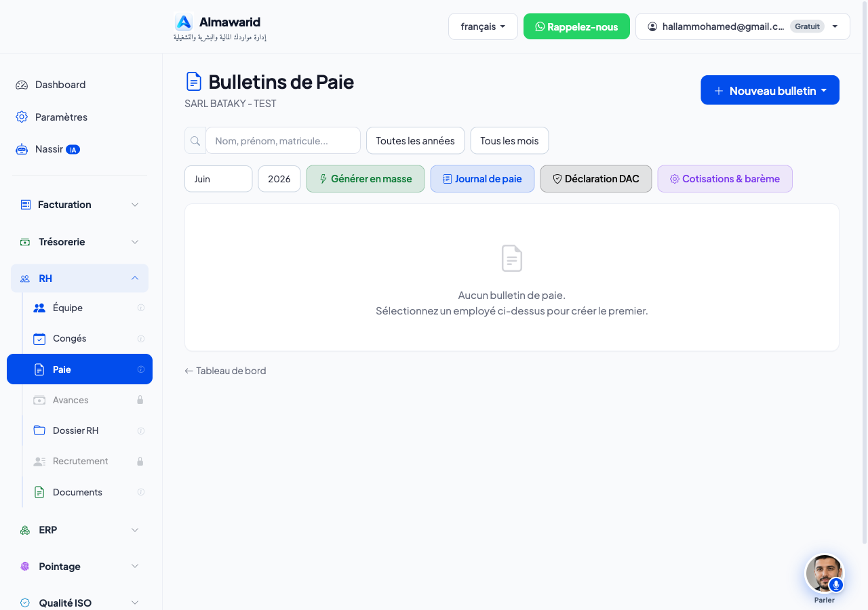The image size is (868, 610).
Task: Expand the Pointage section chevron
Action: coord(135,567)
